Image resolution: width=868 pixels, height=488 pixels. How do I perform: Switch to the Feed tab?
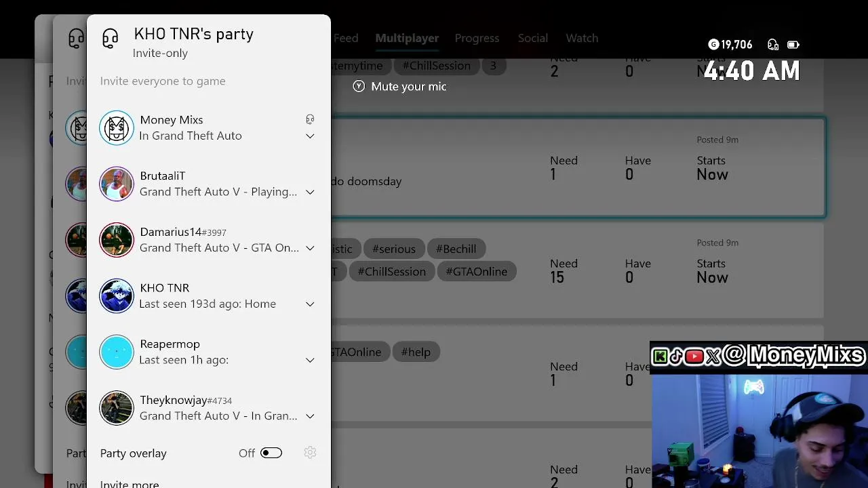point(345,38)
